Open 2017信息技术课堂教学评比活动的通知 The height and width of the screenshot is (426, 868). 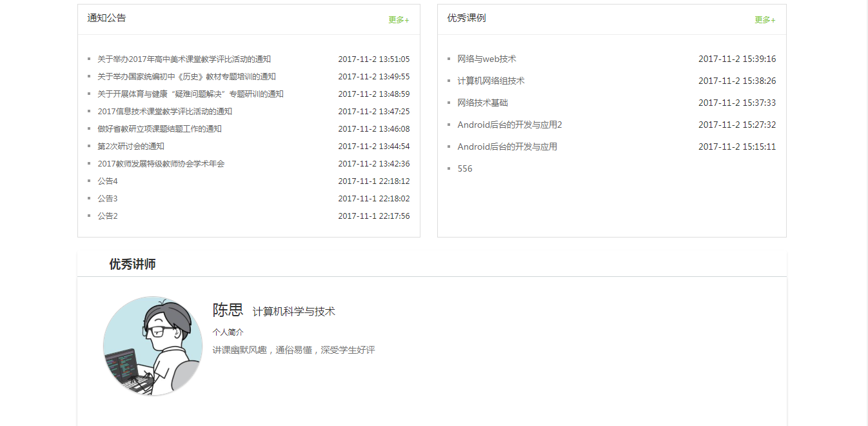(x=164, y=112)
